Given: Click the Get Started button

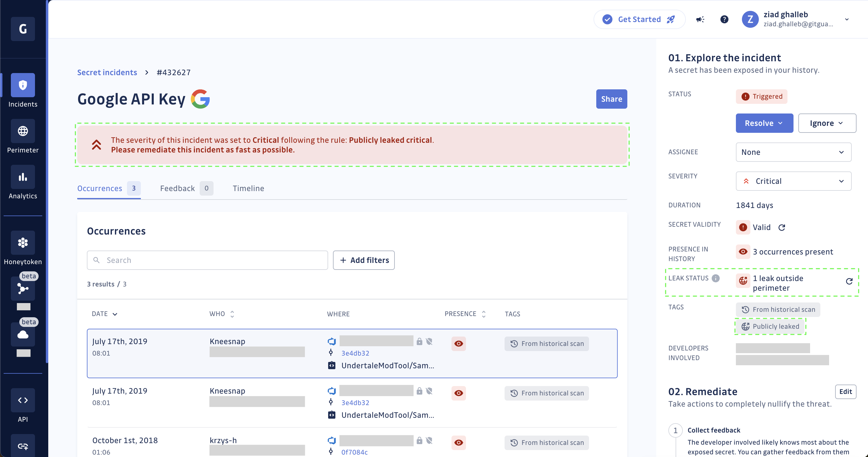Looking at the screenshot, I should [x=639, y=20].
